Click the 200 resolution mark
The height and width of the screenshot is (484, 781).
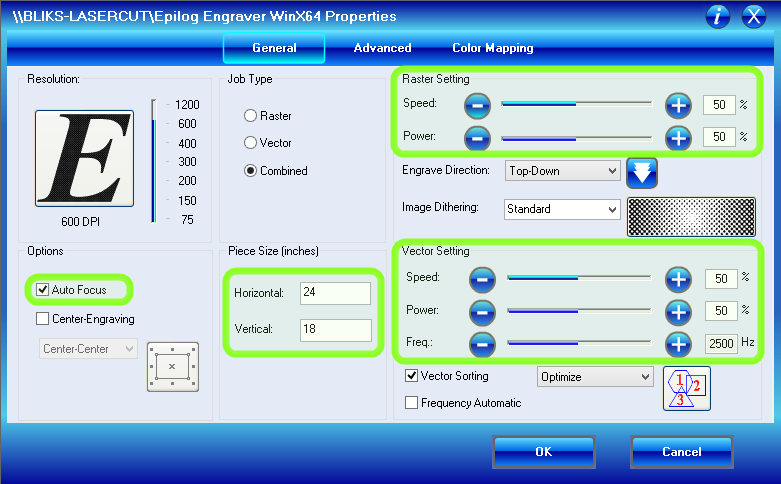[x=187, y=181]
